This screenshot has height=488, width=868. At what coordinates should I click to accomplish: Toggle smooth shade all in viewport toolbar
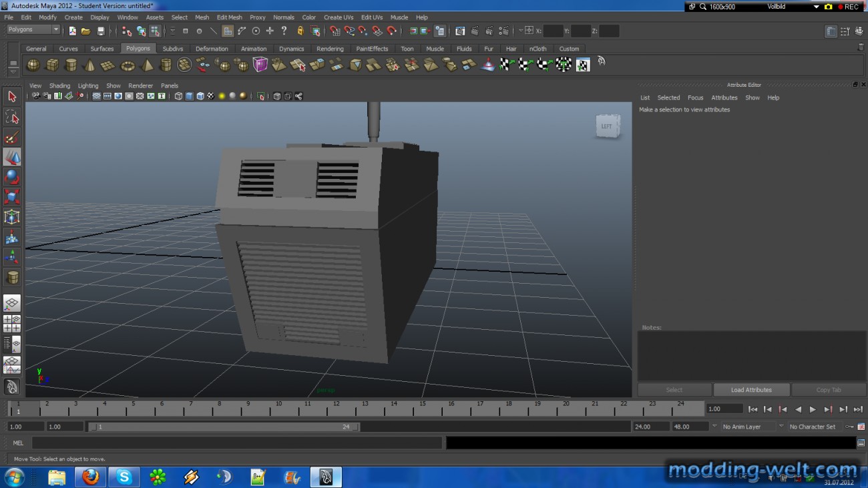pyautogui.click(x=190, y=96)
